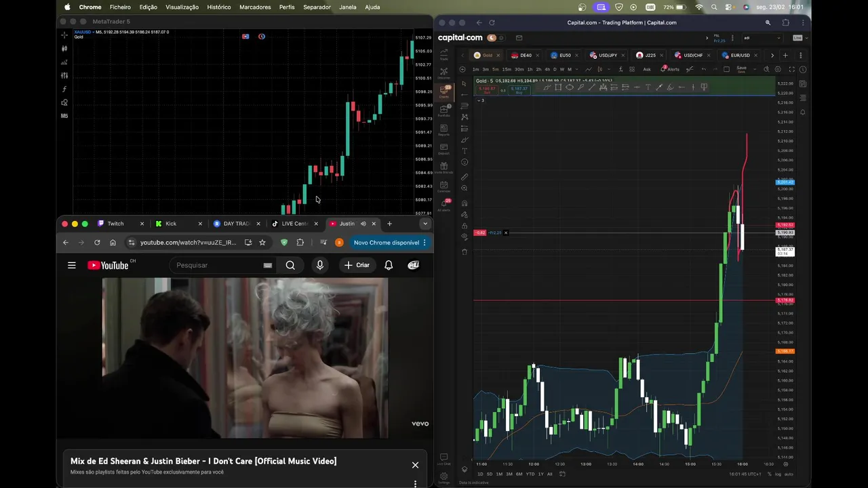Enable the magnet snap tool
Image resolution: width=868 pixels, height=488 pixels.
coord(465,203)
